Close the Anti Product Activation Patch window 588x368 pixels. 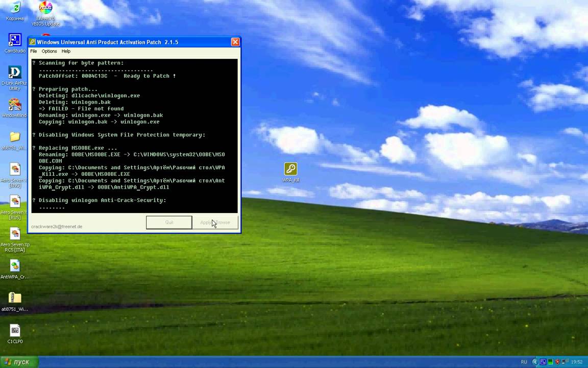[235, 42]
